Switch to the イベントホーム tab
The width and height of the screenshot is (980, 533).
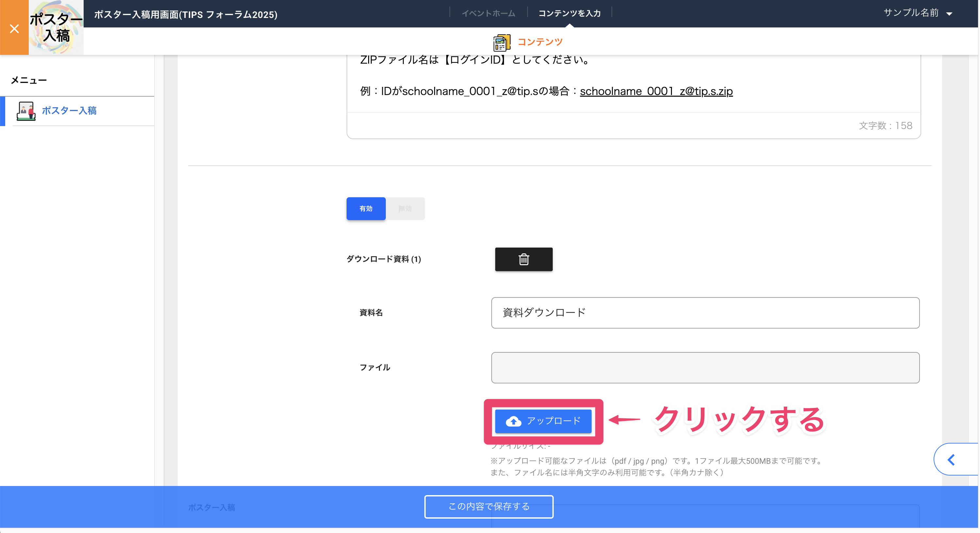pos(488,12)
